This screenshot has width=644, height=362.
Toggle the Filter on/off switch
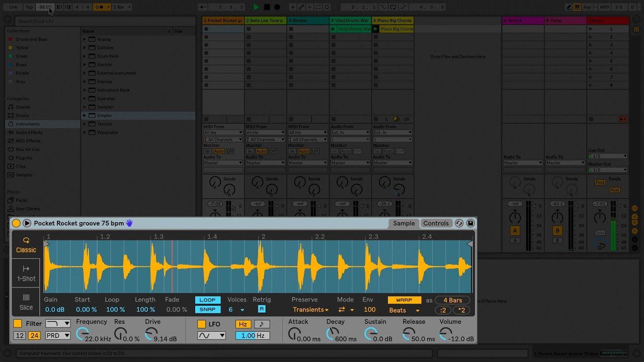(x=18, y=324)
